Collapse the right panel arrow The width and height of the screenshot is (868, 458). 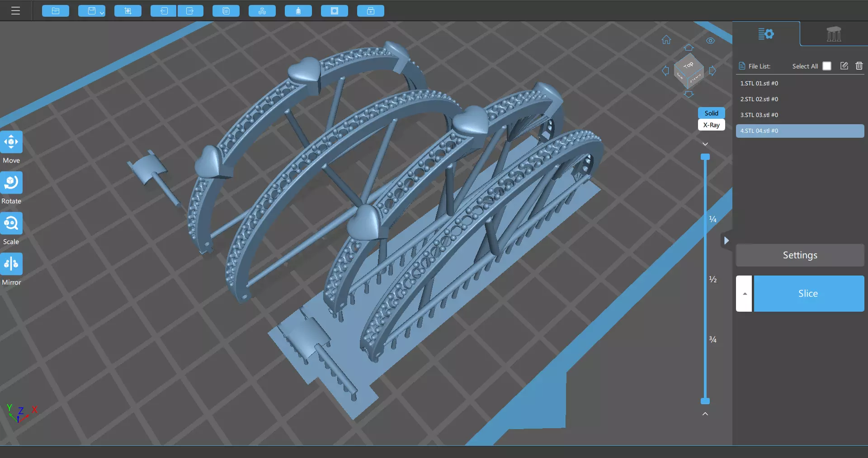pos(726,241)
